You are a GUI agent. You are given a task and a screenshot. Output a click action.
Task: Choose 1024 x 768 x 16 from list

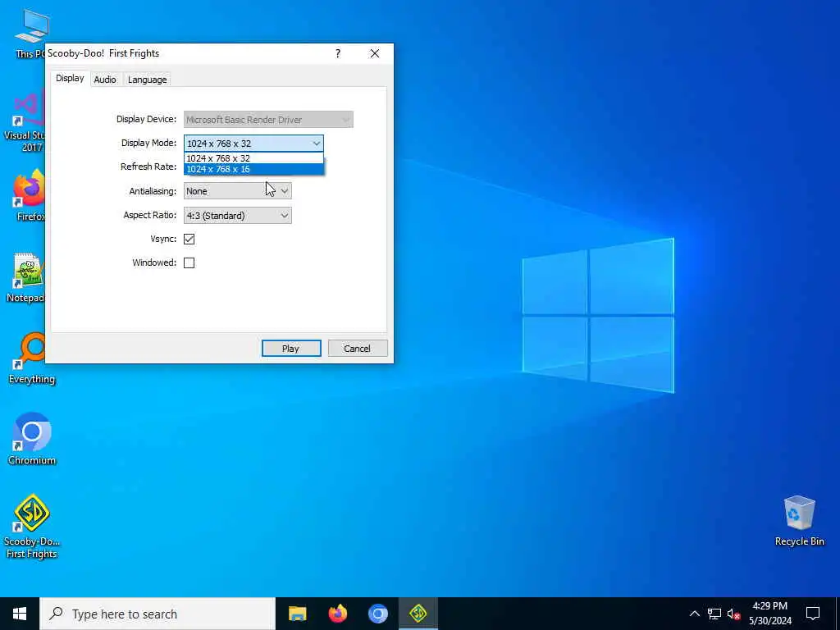point(254,169)
